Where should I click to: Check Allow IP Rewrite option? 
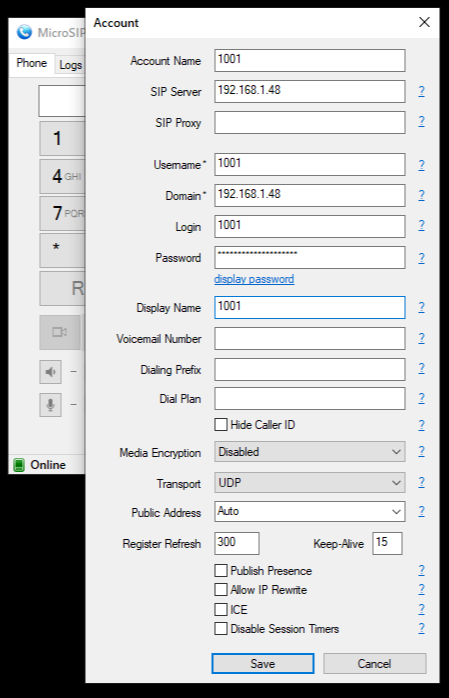[221, 589]
